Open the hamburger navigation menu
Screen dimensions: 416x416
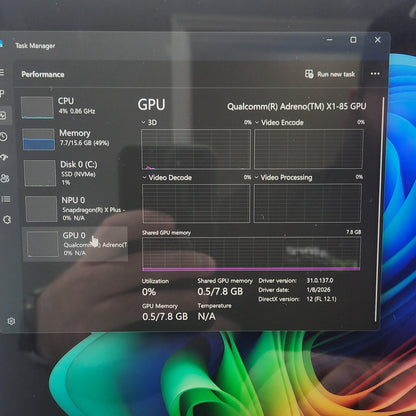[x=2, y=72]
